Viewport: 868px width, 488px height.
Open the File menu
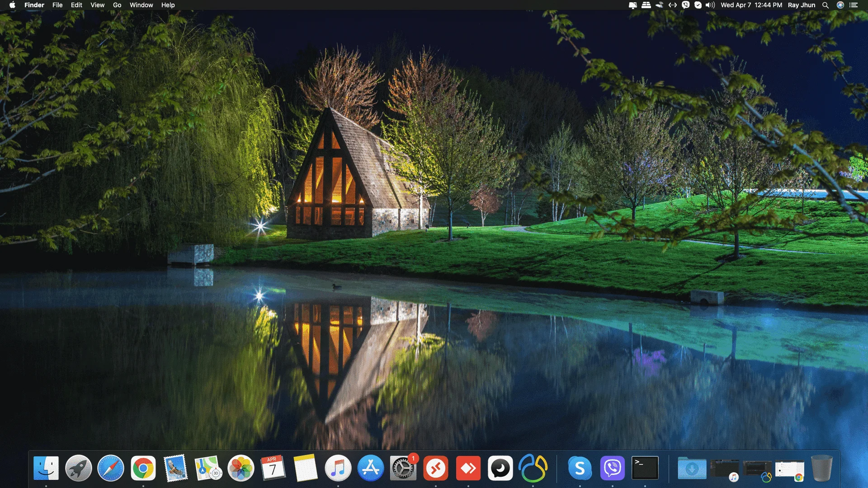tap(57, 5)
